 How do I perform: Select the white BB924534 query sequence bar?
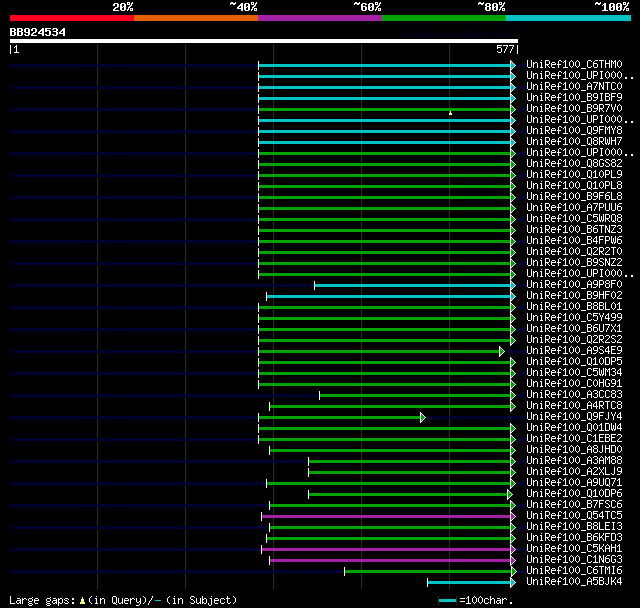(264, 41)
